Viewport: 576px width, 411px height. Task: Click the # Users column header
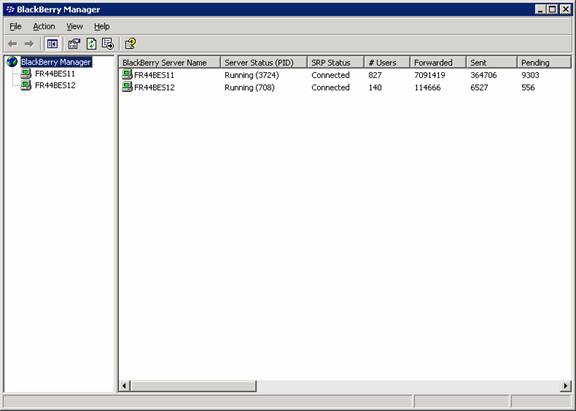[387, 62]
